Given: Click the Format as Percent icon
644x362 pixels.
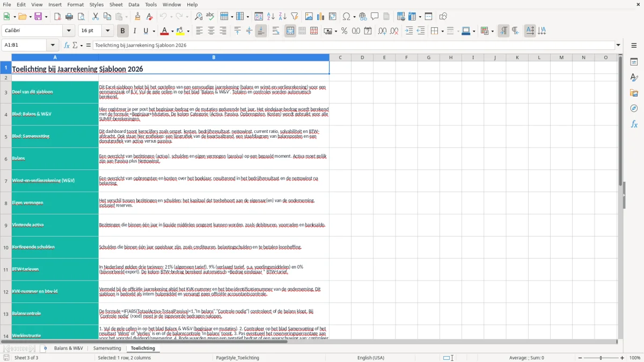Looking at the screenshot, I should pyautogui.click(x=344, y=31).
